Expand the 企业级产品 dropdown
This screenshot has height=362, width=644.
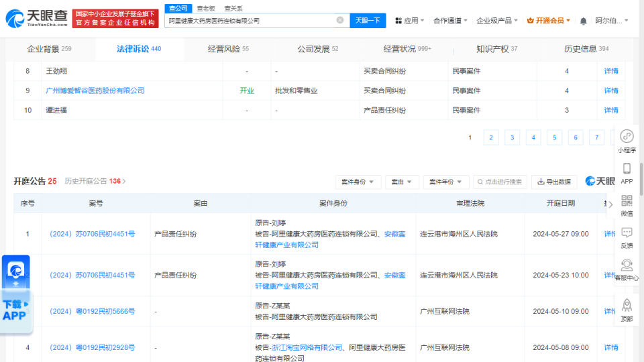pyautogui.click(x=497, y=21)
